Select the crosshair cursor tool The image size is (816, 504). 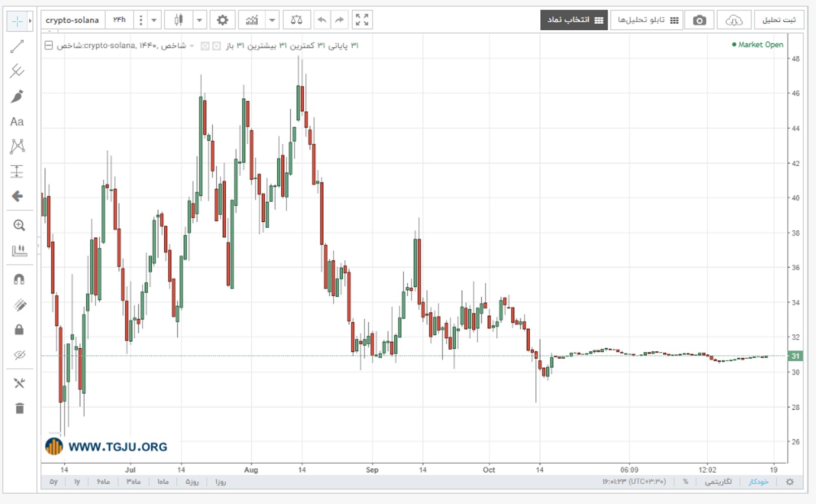(x=17, y=21)
